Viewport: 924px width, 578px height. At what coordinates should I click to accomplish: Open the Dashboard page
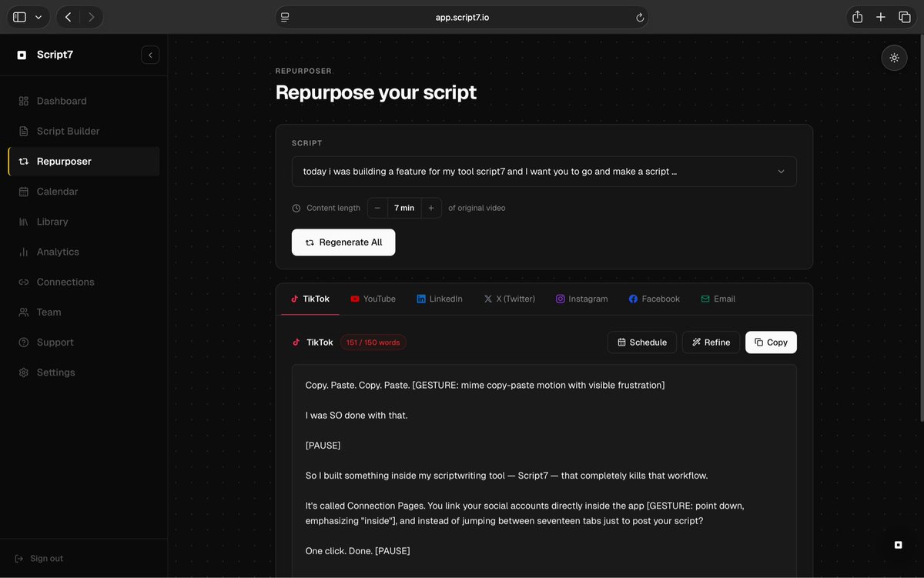84,101
